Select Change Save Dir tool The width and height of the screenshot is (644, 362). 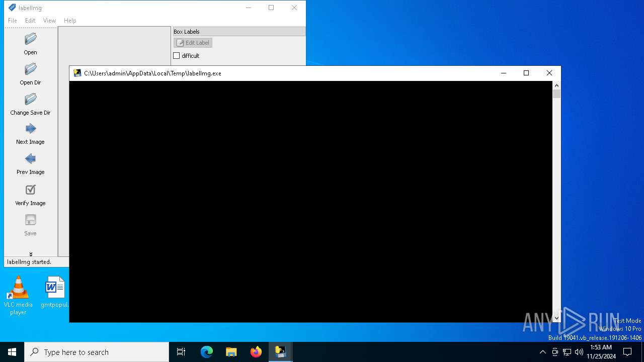(x=30, y=99)
